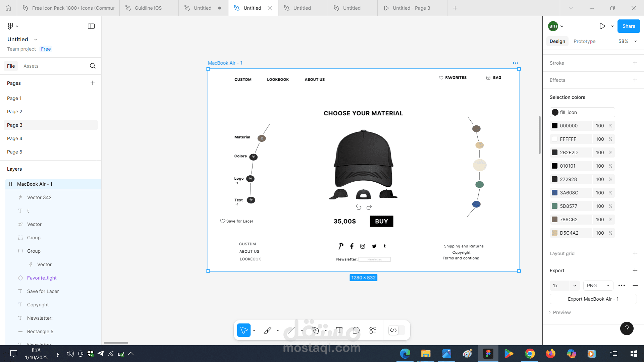
Task: Open the Actions components tool
Action: coord(373,330)
